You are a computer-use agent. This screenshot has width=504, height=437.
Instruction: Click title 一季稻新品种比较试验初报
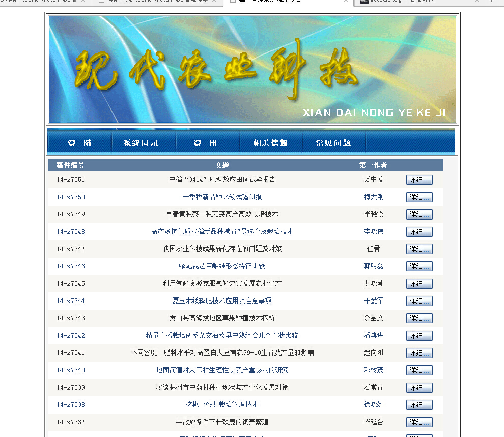pyautogui.click(x=222, y=197)
